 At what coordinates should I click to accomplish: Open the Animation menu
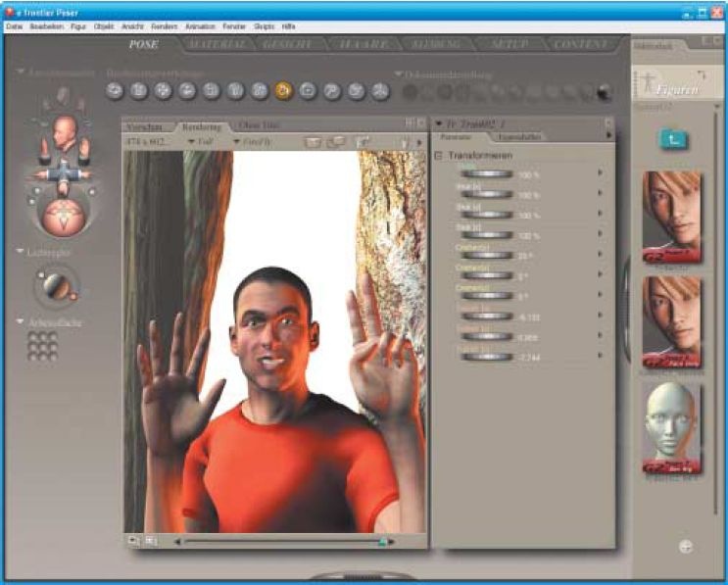tap(200, 26)
